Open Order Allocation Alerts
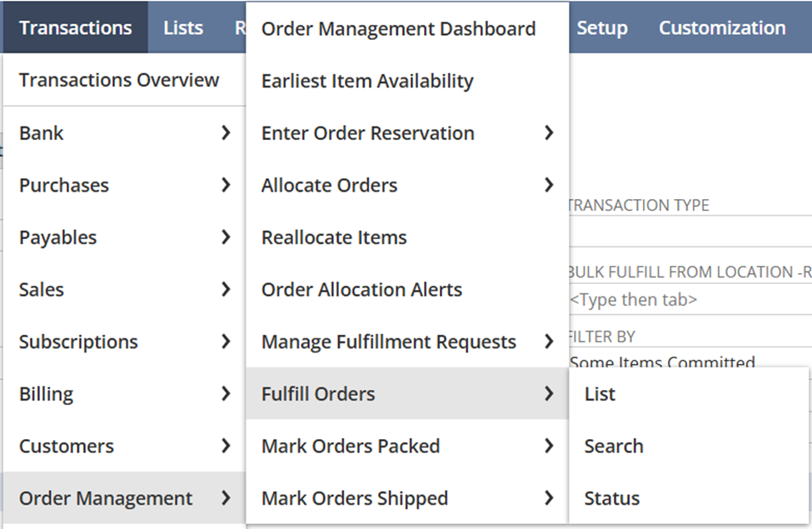The height and width of the screenshot is (529, 812). pyautogui.click(x=361, y=289)
